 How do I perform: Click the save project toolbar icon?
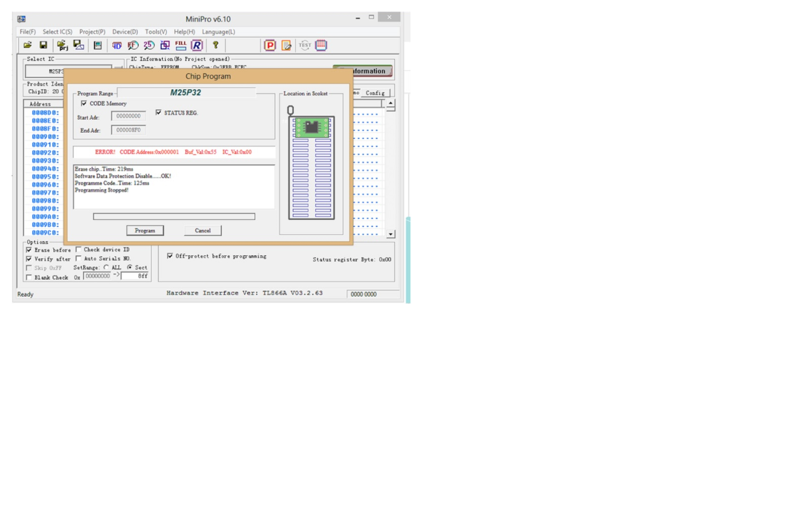(79, 45)
